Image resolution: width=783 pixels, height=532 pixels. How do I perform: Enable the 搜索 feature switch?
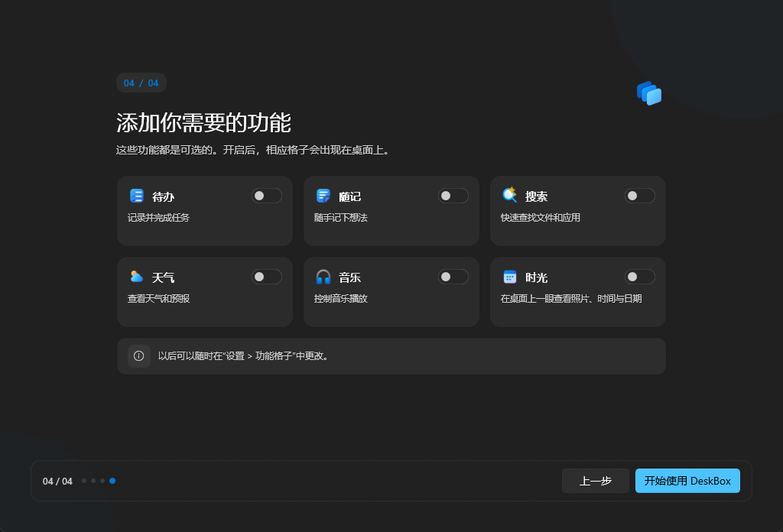[x=640, y=196]
